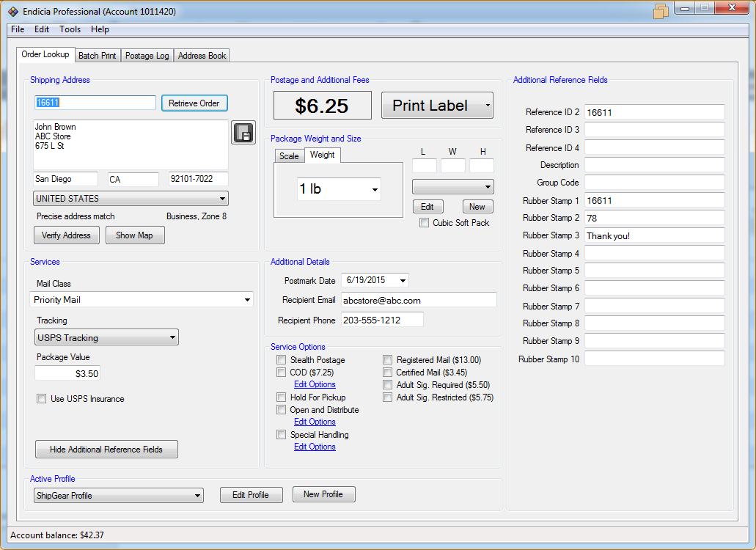Enable the Cubic Soft Pack checkbox
Screen dimensions: 756x550
tap(424, 223)
